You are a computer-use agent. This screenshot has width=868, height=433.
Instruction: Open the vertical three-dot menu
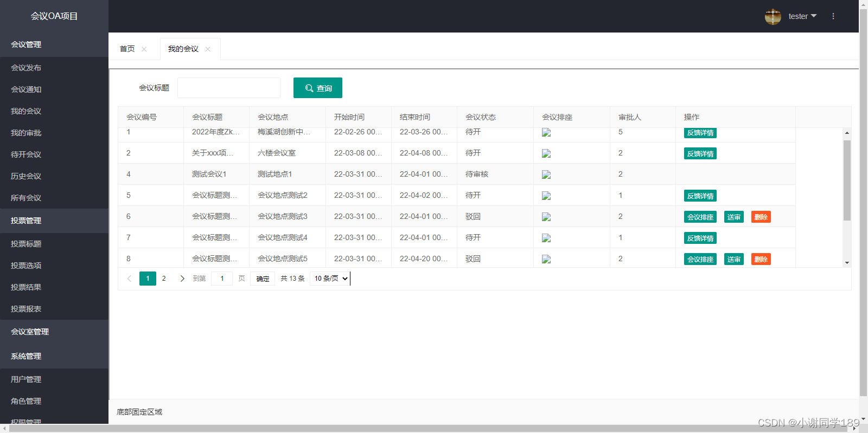pyautogui.click(x=833, y=16)
